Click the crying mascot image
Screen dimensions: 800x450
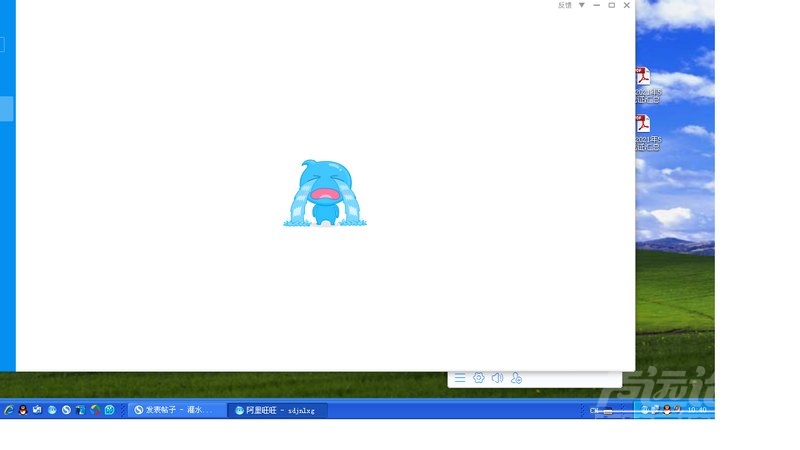coord(325,194)
